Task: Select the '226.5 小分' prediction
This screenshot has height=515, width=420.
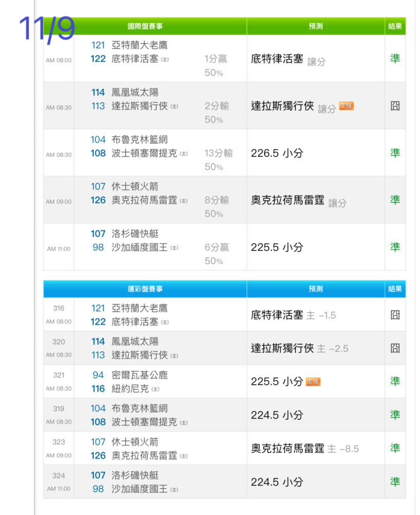Action: [x=277, y=153]
